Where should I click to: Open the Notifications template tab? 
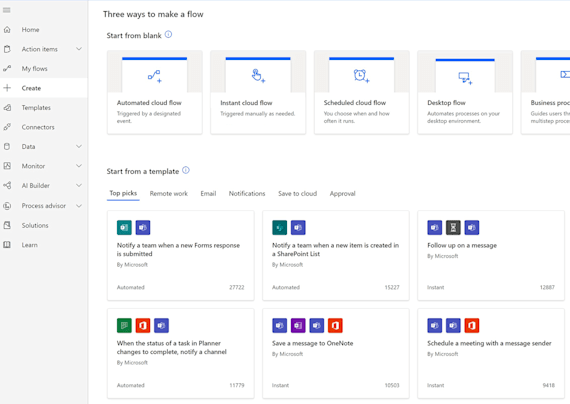(x=247, y=193)
